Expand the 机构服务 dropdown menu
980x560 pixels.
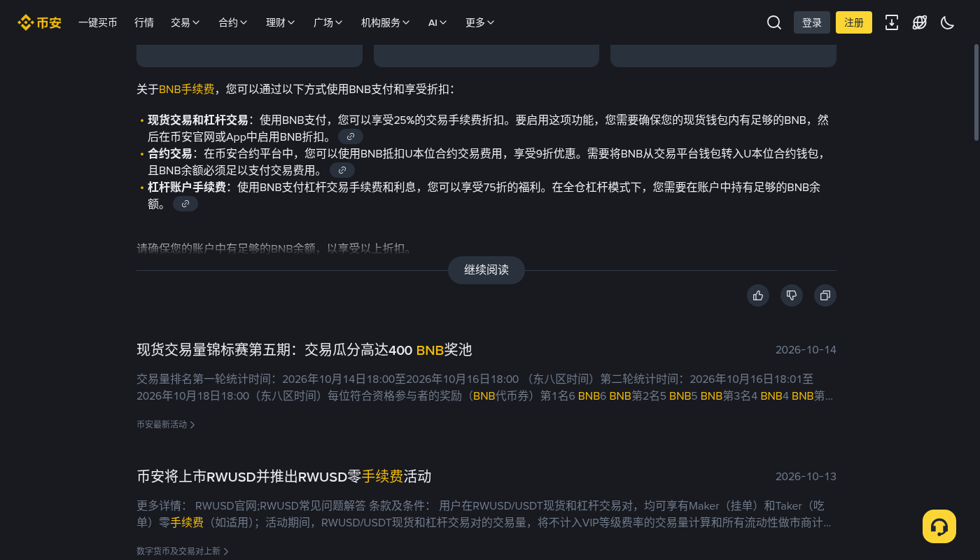(x=386, y=22)
